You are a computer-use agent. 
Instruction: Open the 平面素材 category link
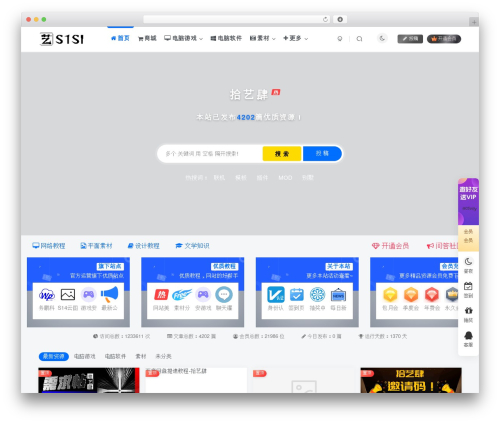click(96, 246)
